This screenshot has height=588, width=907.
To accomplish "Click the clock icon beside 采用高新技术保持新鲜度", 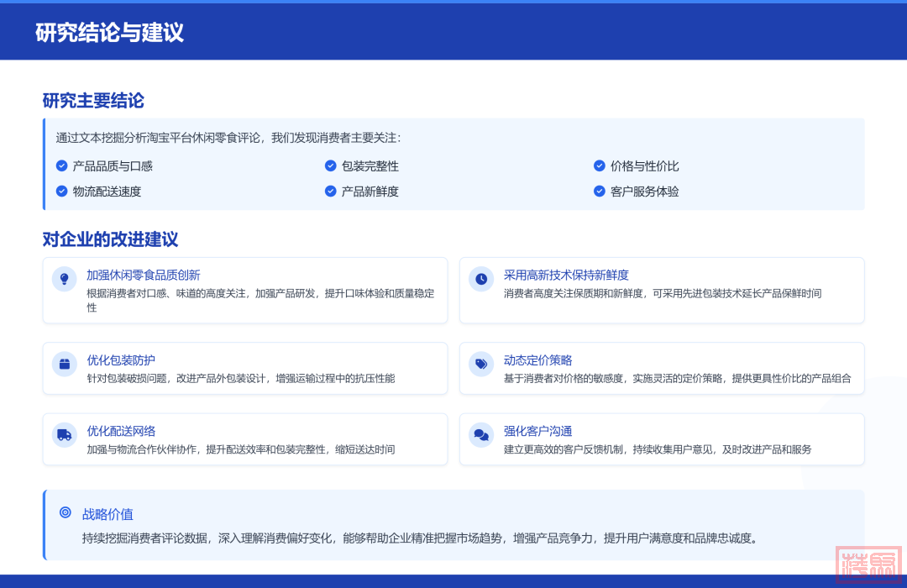I will pos(481,279).
